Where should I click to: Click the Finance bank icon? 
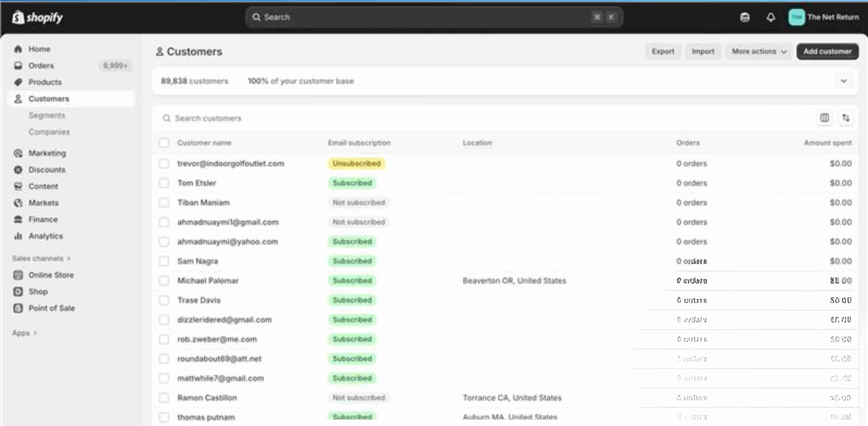click(x=18, y=219)
